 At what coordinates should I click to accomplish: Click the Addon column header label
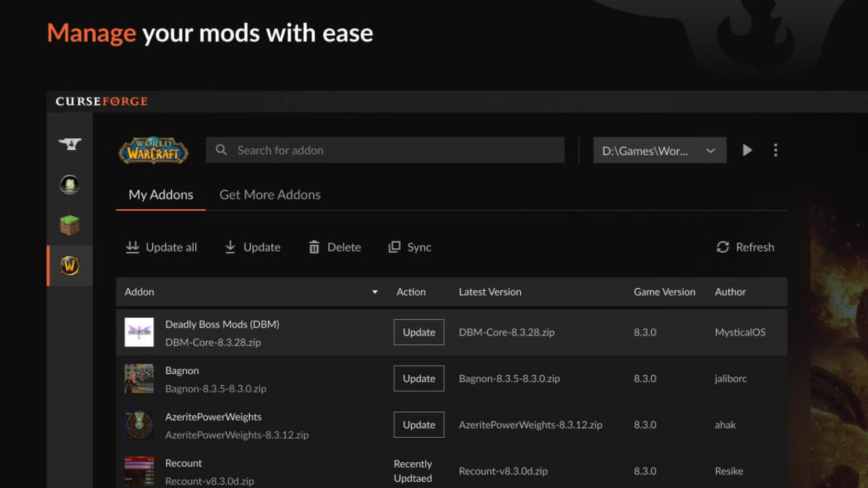pyautogui.click(x=140, y=292)
